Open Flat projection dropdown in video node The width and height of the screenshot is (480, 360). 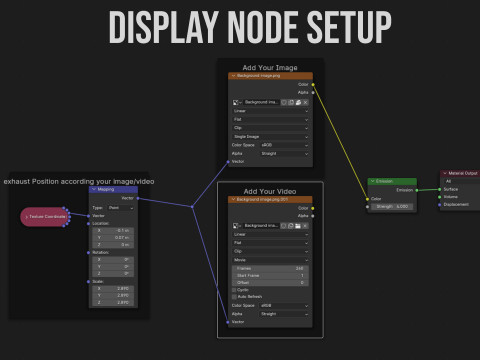[x=270, y=243]
